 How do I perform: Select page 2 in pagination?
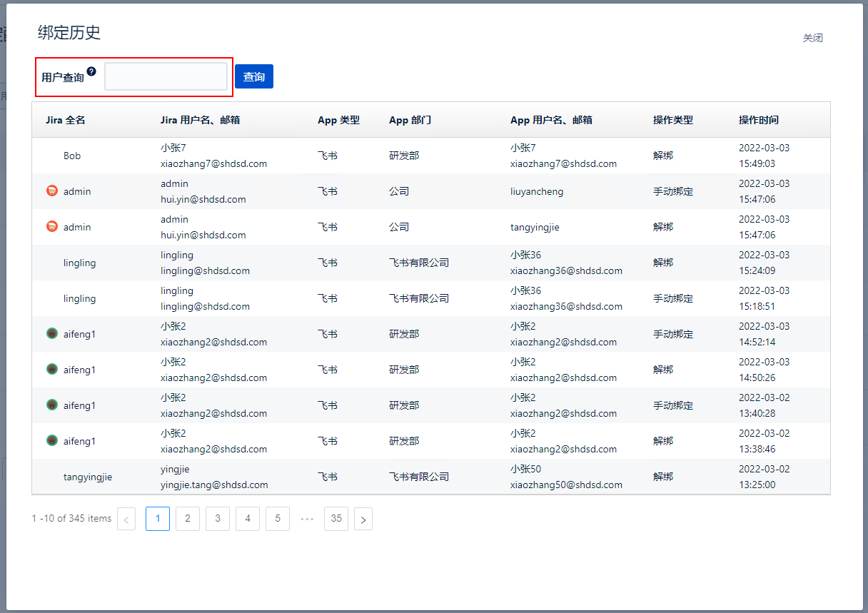188,519
